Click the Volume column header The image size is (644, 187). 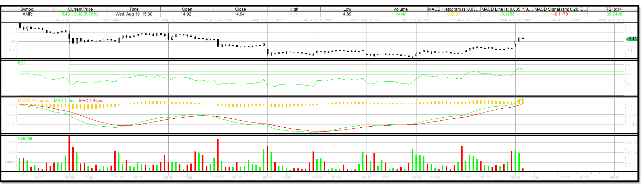pos(400,9)
